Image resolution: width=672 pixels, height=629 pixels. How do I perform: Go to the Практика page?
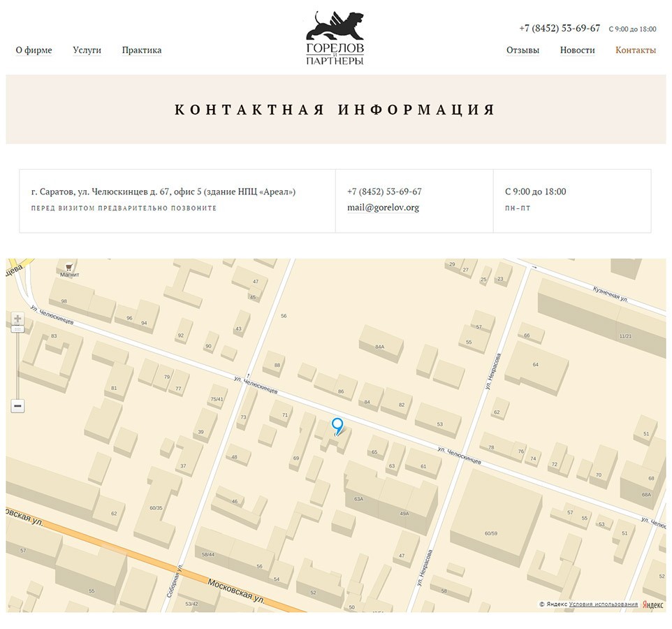pyautogui.click(x=141, y=50)
